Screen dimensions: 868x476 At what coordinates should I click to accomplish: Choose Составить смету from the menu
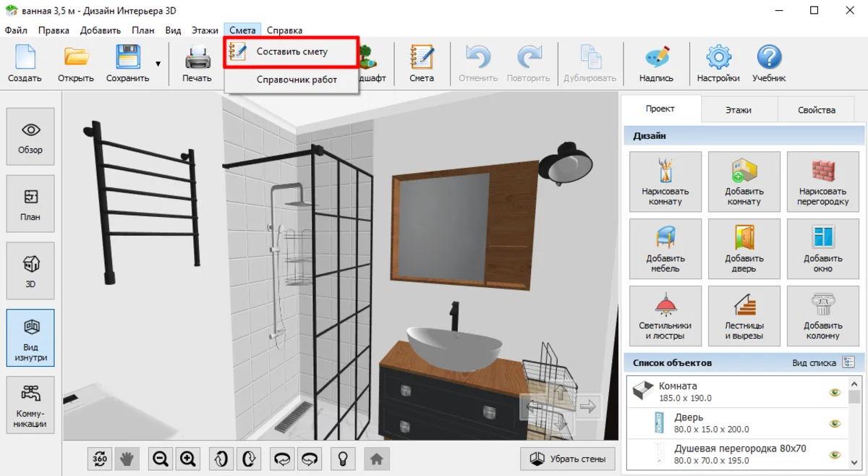[x=292, y=52]
